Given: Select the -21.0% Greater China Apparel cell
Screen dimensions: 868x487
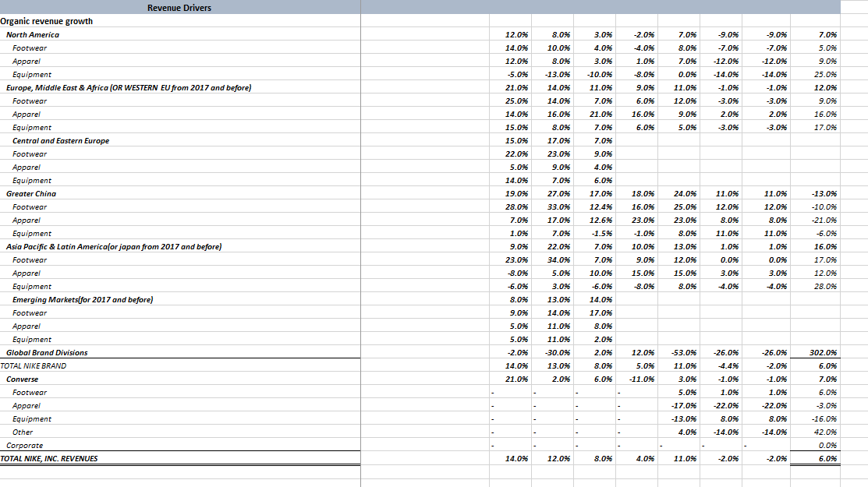Looking at the screenshot, I should tap(816, 220).
